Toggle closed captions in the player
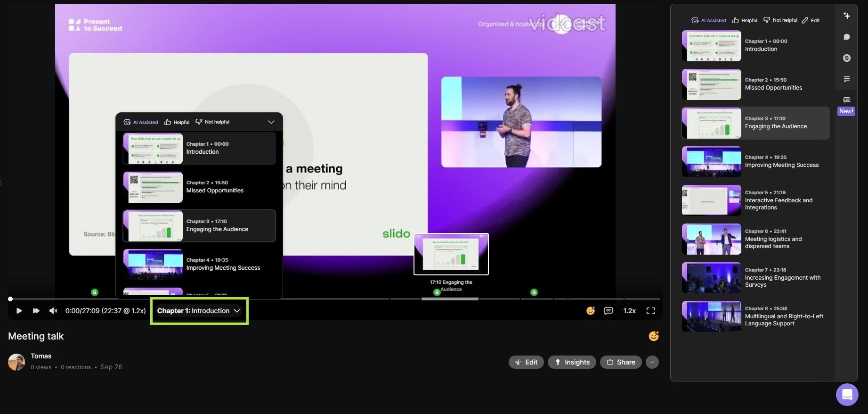This screenshot has width=868, height=414. [608, 311]
